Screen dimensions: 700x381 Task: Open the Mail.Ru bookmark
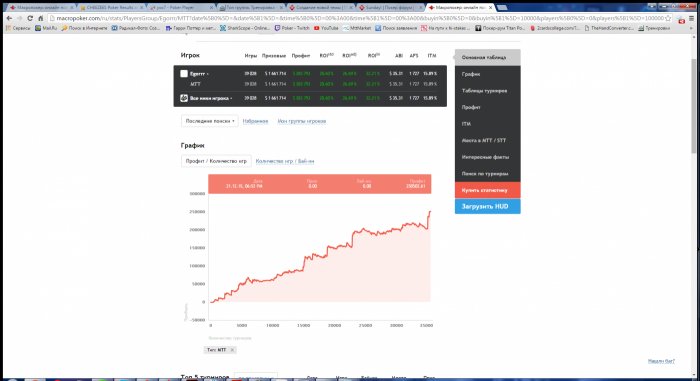(x=46, y=28)
